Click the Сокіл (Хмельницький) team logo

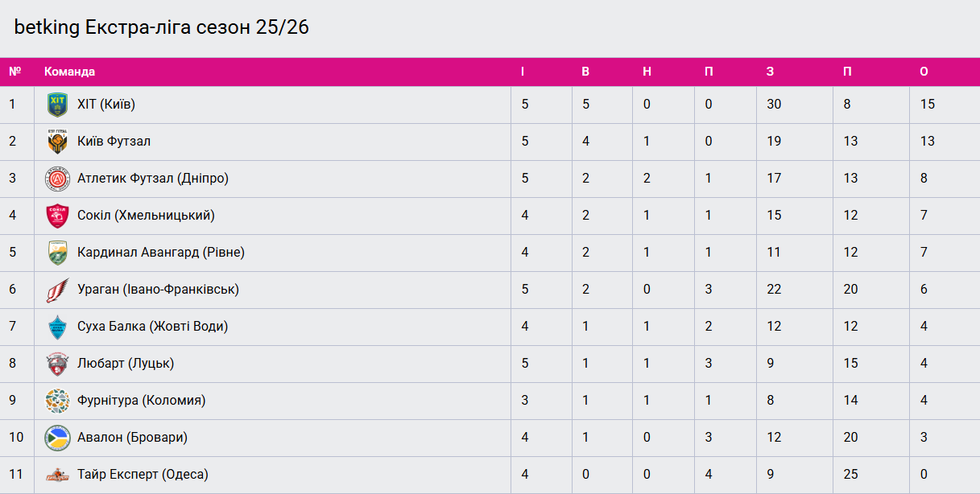click(57, 216)
